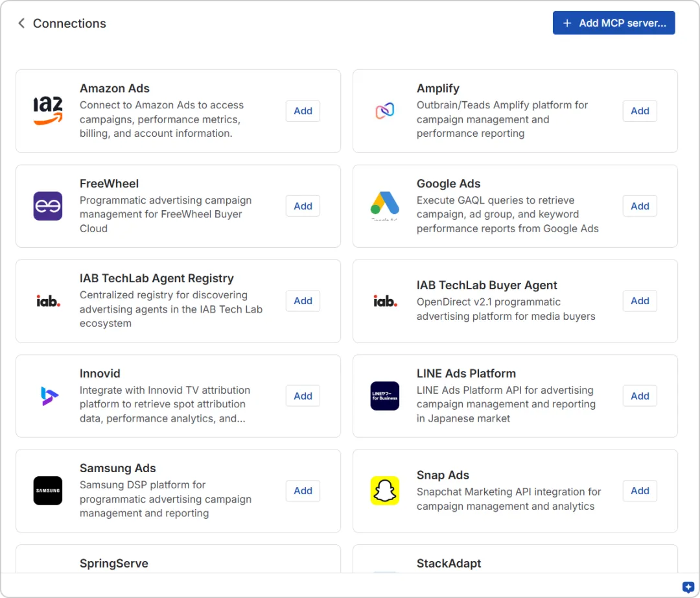Go back using the Connections chevron arrow
The image size is (700, 598).
[21, 23]
